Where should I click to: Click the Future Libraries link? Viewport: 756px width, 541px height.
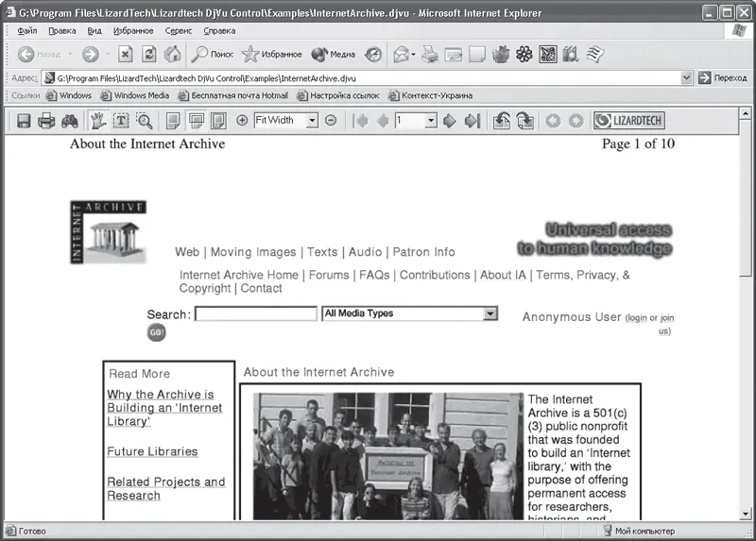(152, 451)
